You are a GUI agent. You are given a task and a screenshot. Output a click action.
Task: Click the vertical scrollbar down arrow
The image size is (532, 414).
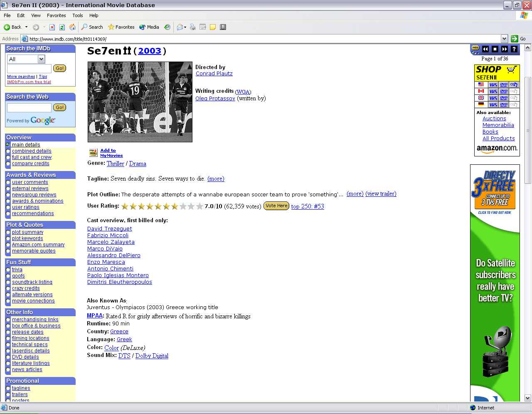(528, 398)
